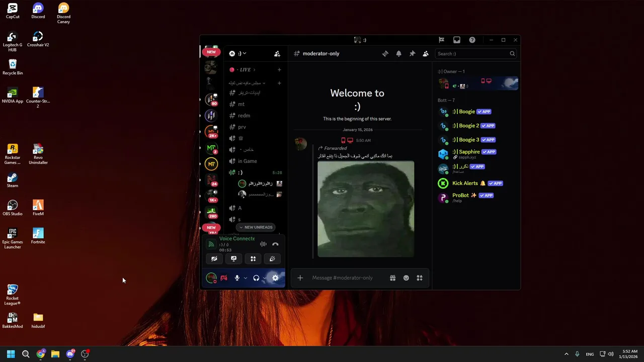Select member ":) | Boogie" in list

click(x=477, y=112)
